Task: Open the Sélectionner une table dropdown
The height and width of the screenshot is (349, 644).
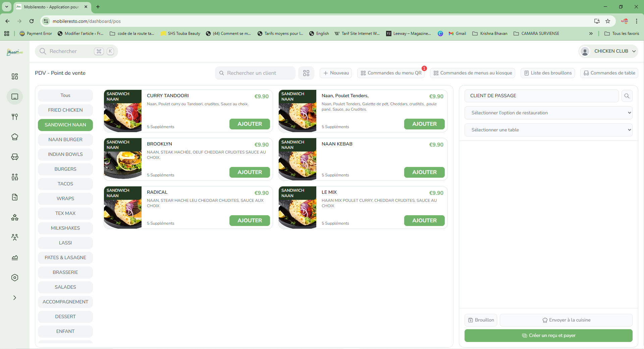Action: point(548,130)
